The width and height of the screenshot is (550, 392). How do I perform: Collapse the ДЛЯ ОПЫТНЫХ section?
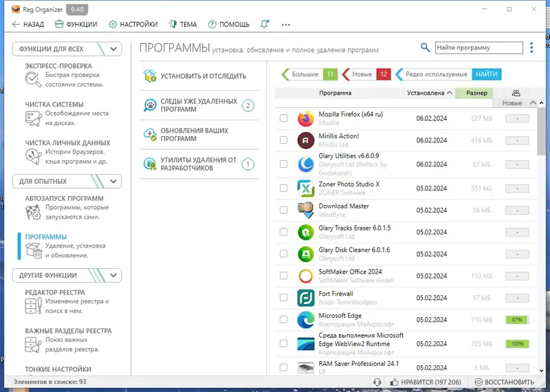pos(113,182)
